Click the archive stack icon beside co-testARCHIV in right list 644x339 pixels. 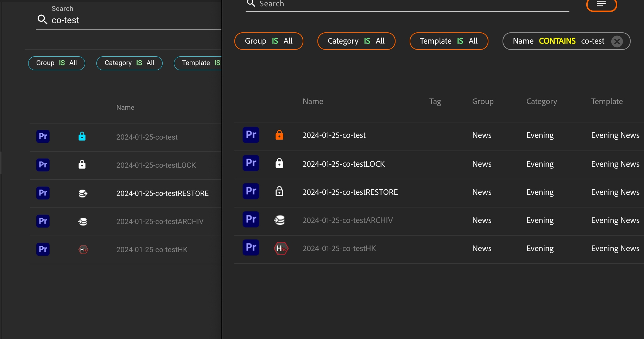tap(279, 220)
